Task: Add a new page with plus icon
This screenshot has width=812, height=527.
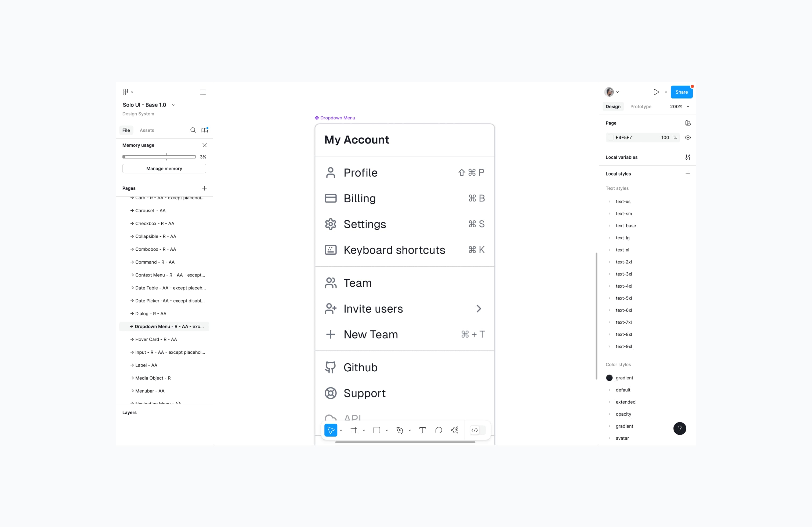Action: [x=205, y=188]
